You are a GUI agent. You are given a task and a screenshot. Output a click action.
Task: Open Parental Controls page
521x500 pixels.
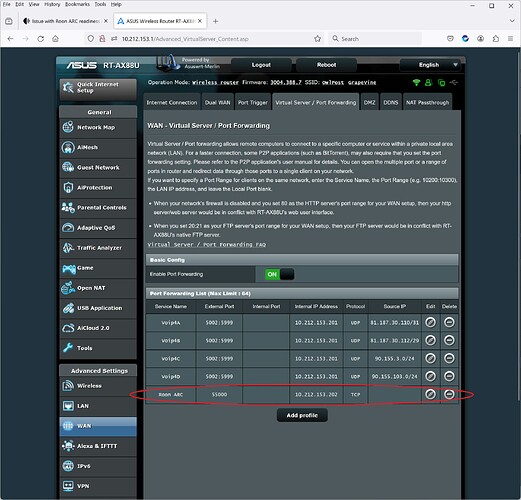pyautogui.click(x=98, y=208)
